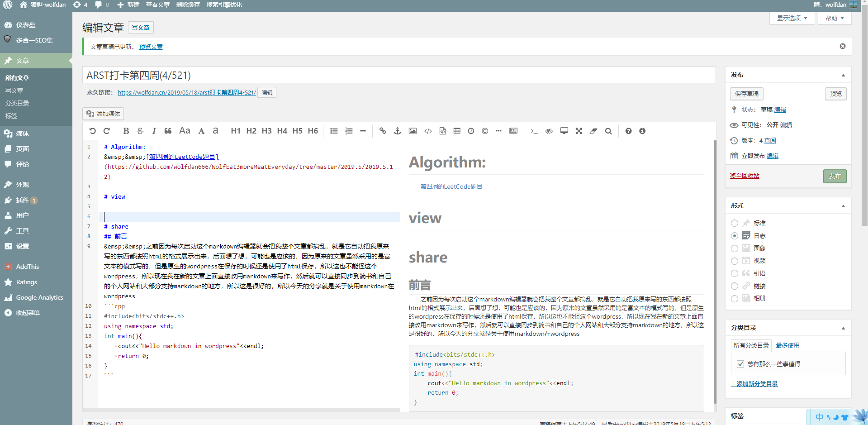Select the 相册 post format
868x425 pixels.
[x=735, y=299]
